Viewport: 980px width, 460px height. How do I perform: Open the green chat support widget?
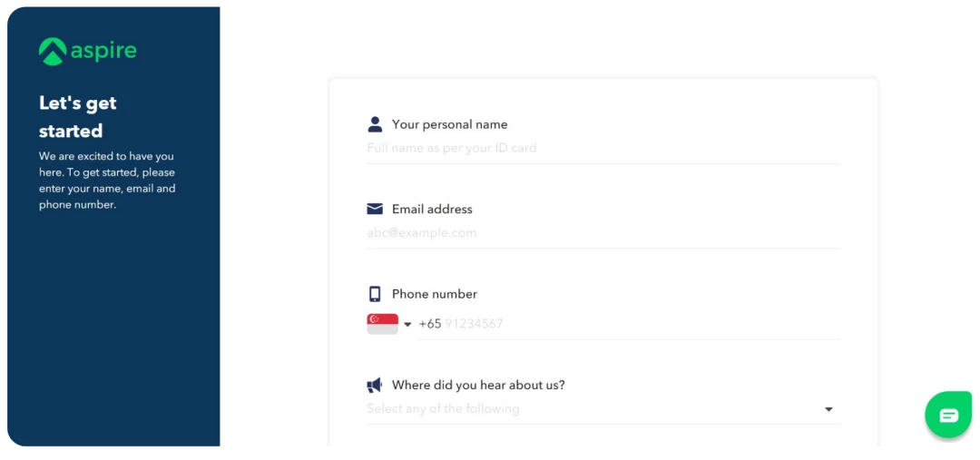[948, 415]
